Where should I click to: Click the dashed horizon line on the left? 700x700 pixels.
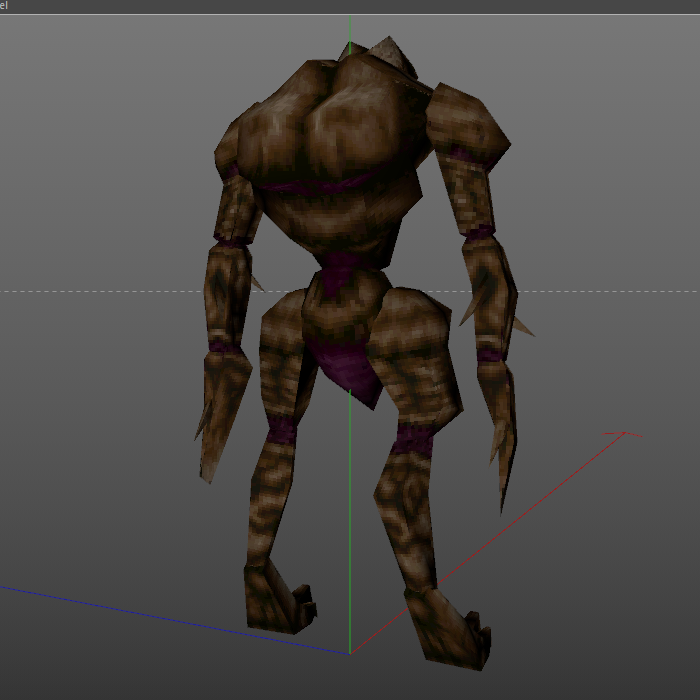(x=100, y=292)
